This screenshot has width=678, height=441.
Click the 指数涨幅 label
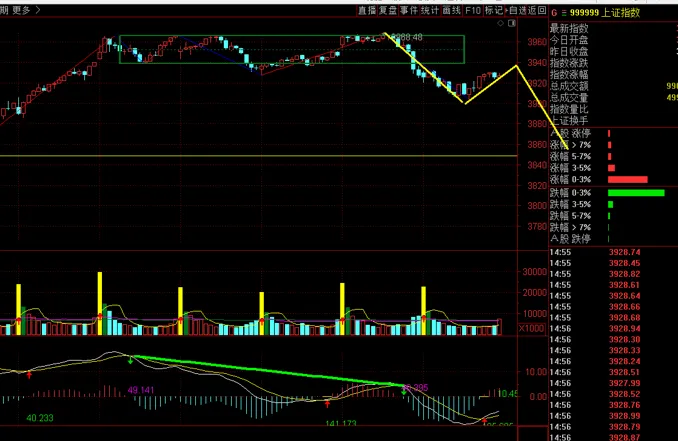(x=569, y=74)
